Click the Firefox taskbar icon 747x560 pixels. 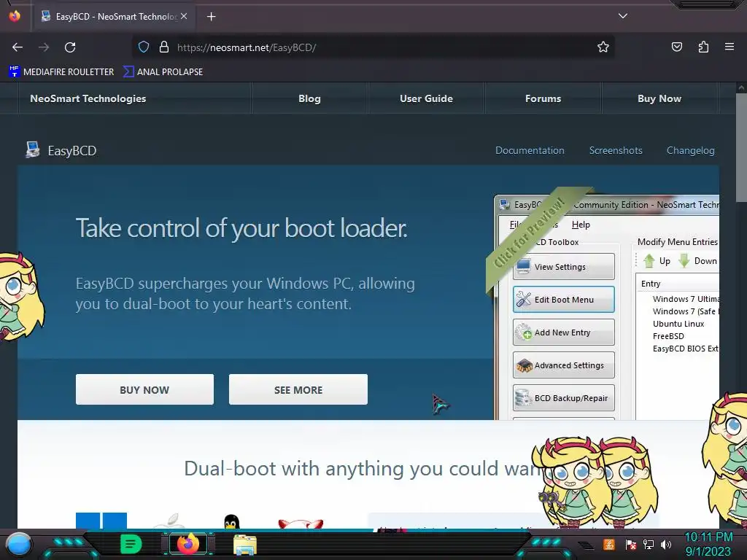187,544
